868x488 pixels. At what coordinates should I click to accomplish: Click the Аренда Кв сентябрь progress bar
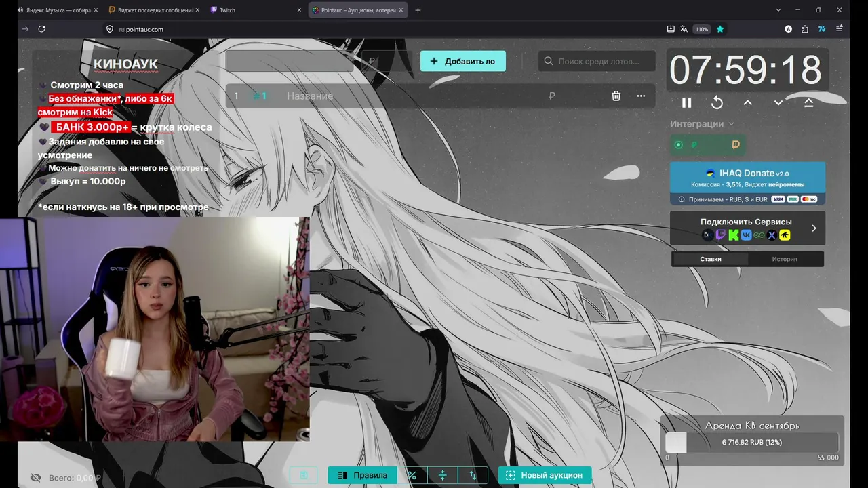pyautogui.click(x=752, y=443)
